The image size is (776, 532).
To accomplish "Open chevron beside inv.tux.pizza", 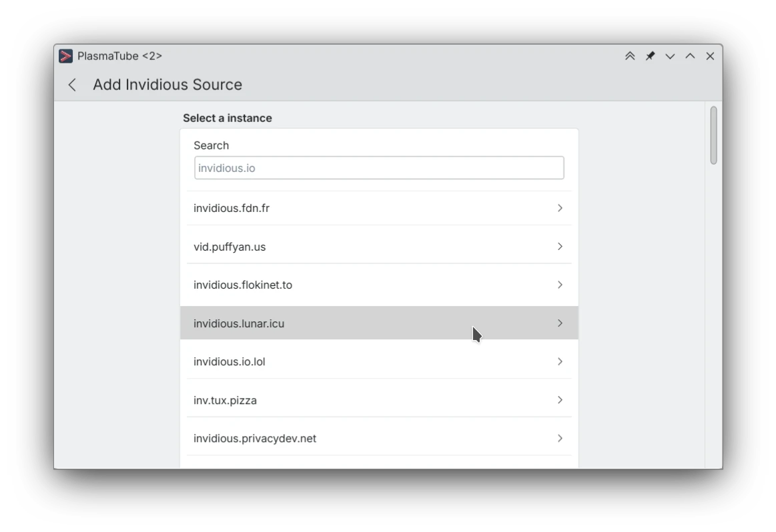I will click(x=560, y=400).
